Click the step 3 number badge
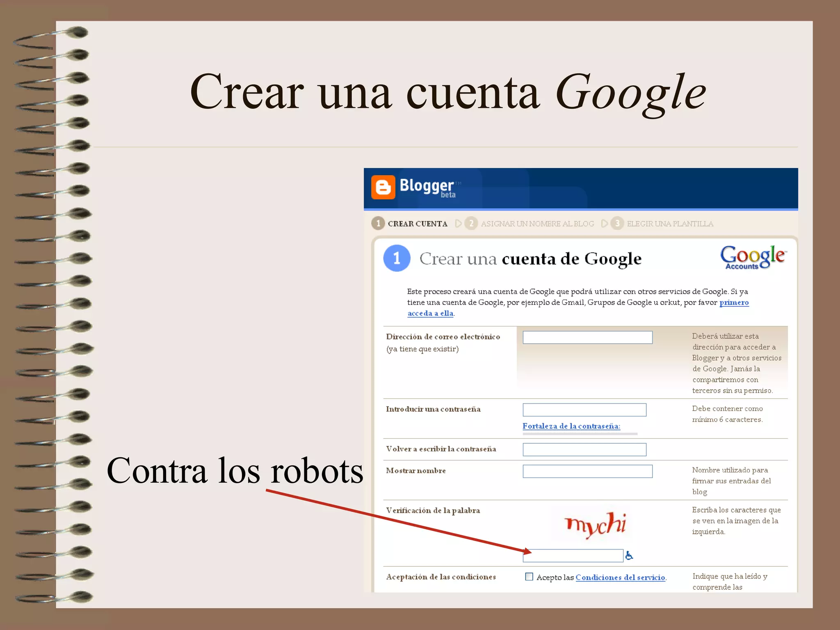This screenshot has height=630, width=840. point(617,223)
